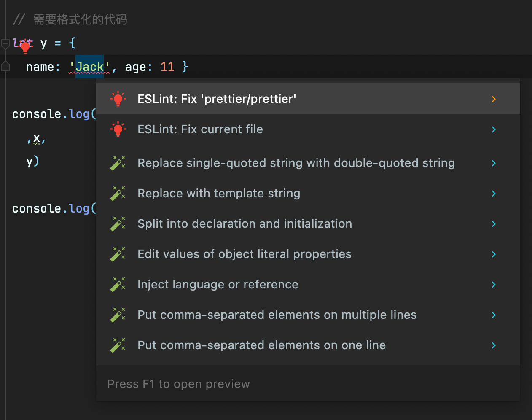This screenshot has width=532, height=420.
Task: Select Put comma-separated elements on multiple lines
Action: [308, 315]
